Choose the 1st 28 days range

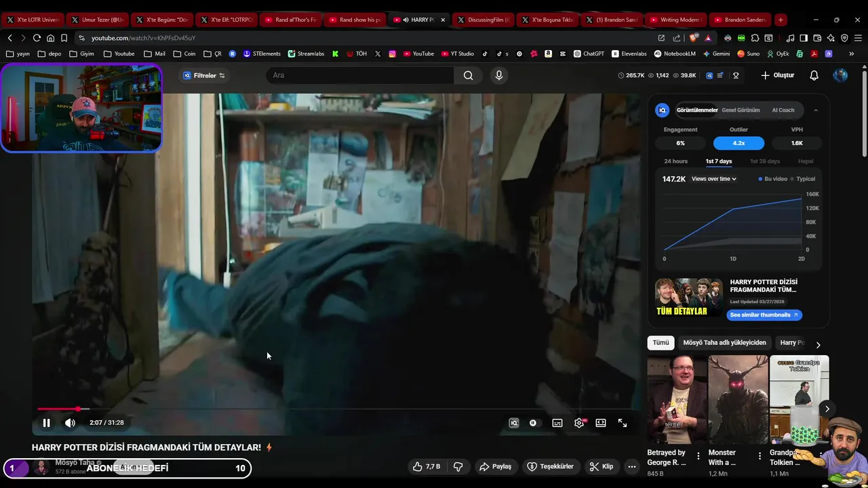pos(765,161)
